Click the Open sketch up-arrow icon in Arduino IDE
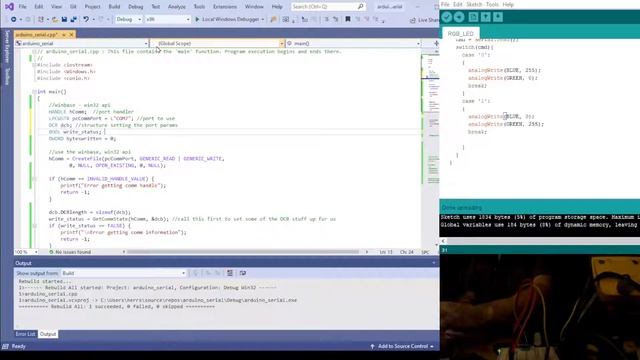Image resolution: width=640 pixels, height=360 pixels. 485,17
